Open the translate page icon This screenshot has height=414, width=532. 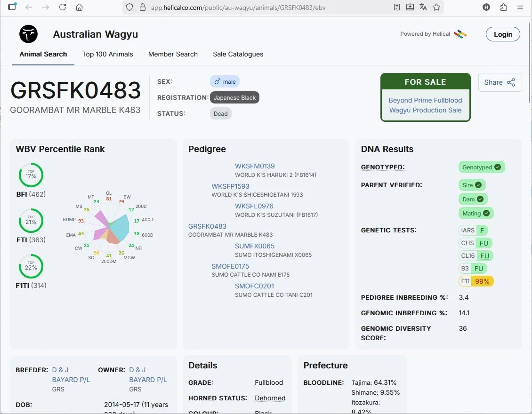423,7
